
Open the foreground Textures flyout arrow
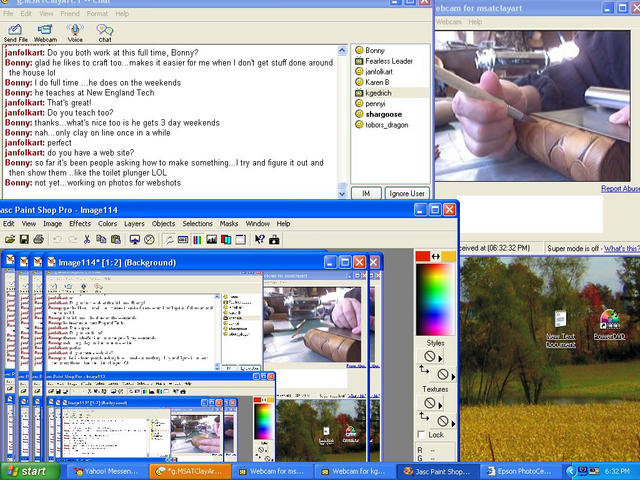(x=440, y=405)
